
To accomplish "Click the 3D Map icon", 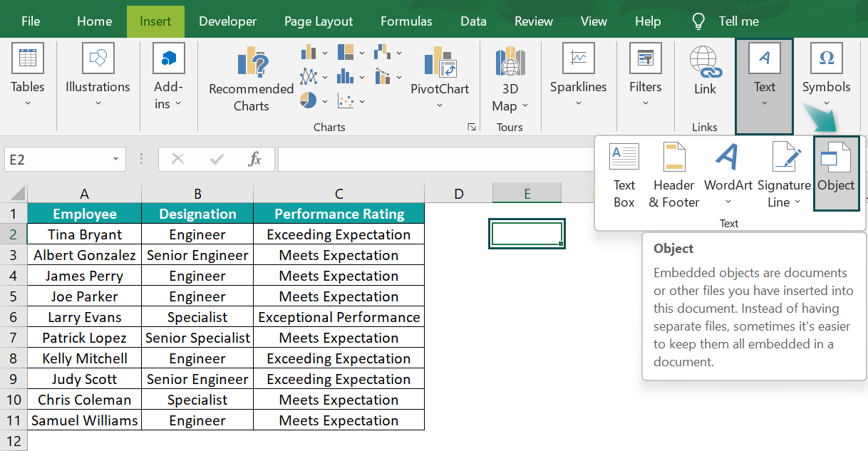I will [510, 63].
